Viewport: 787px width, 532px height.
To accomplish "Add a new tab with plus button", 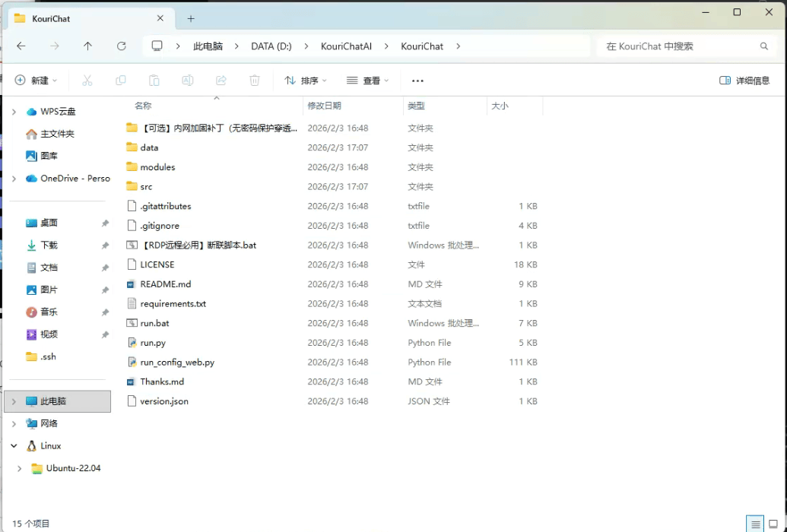I will click(191, 18).
